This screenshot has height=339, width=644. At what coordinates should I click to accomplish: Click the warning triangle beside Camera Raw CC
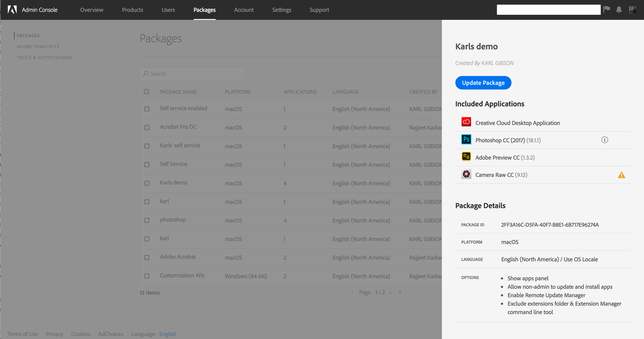pos(621,175)
